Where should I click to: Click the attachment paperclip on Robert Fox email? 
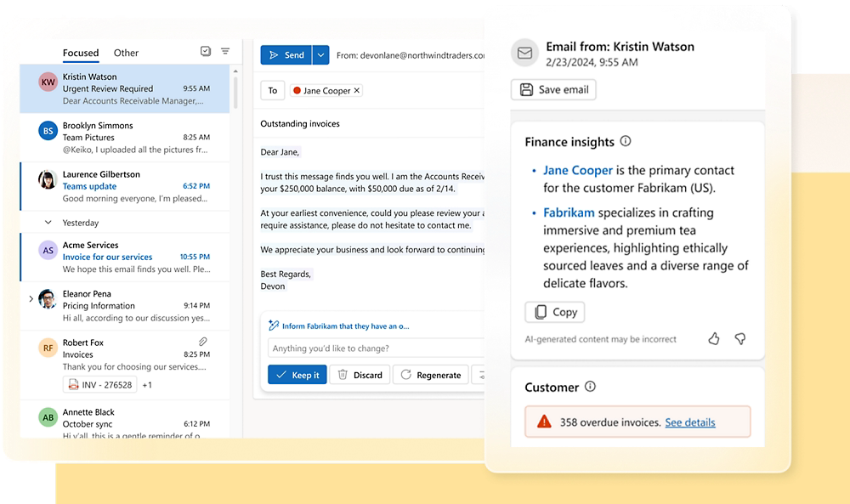[203, 342]
